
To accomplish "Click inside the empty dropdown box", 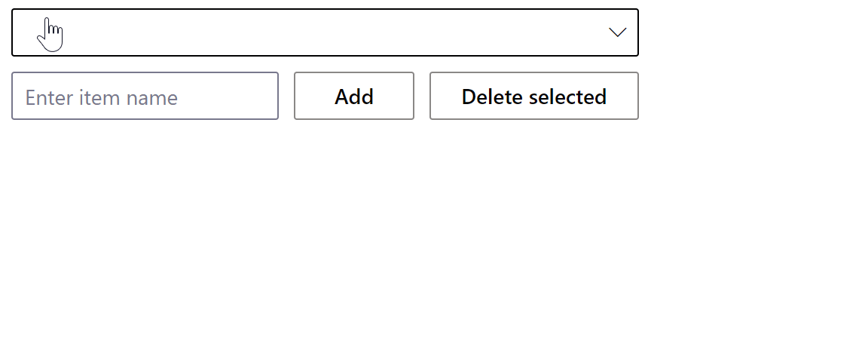I will click(325, 32).
